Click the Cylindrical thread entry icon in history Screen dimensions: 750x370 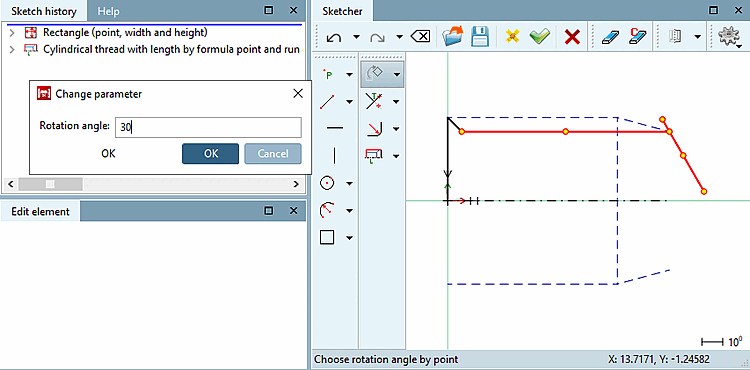(x=30, y=49)
